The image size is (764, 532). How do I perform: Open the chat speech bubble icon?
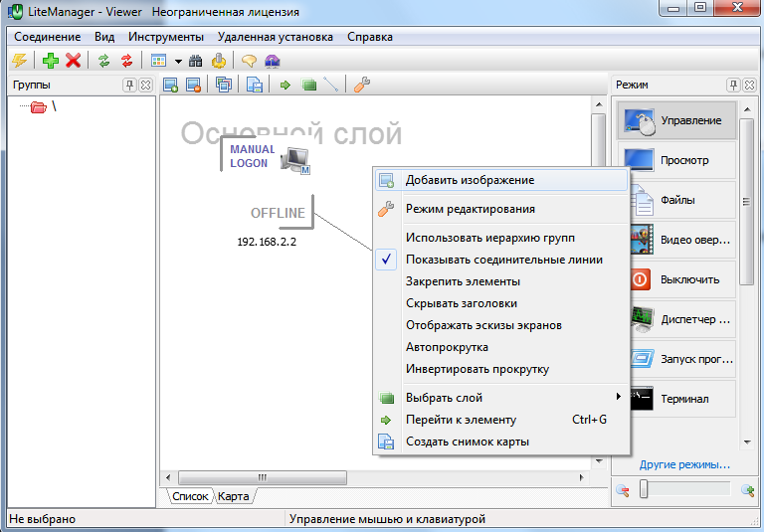(249, 61)
